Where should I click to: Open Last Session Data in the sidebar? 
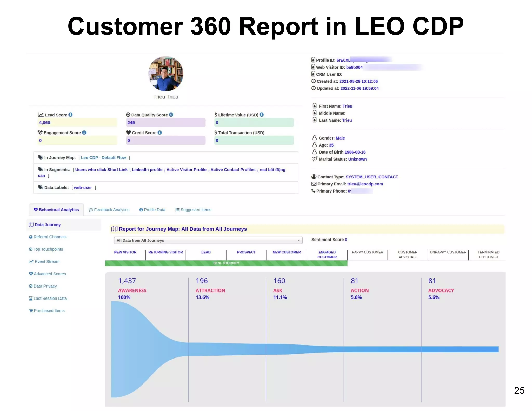48,298
